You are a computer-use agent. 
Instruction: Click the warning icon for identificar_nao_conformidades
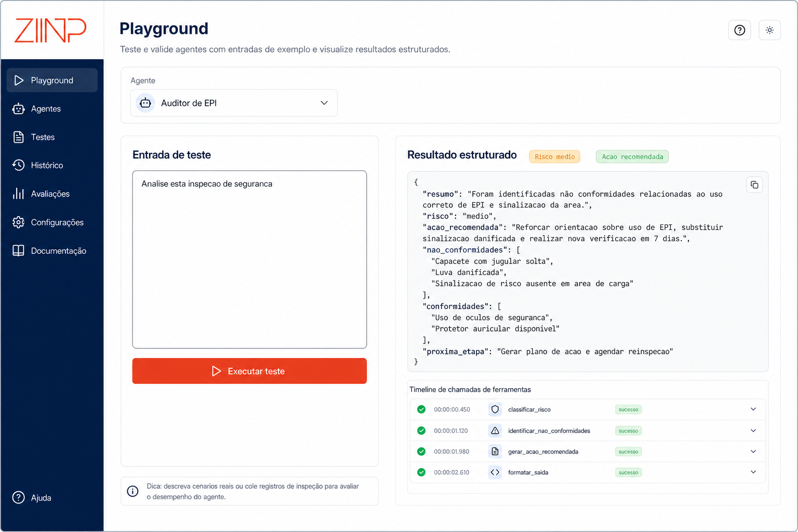click(495, 431)
